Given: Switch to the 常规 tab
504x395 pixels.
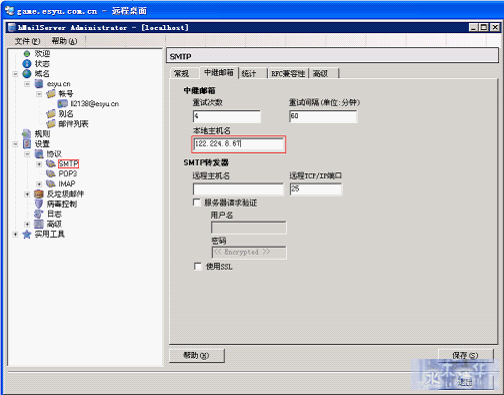Looking at the screenshot, I should [185, 73].
